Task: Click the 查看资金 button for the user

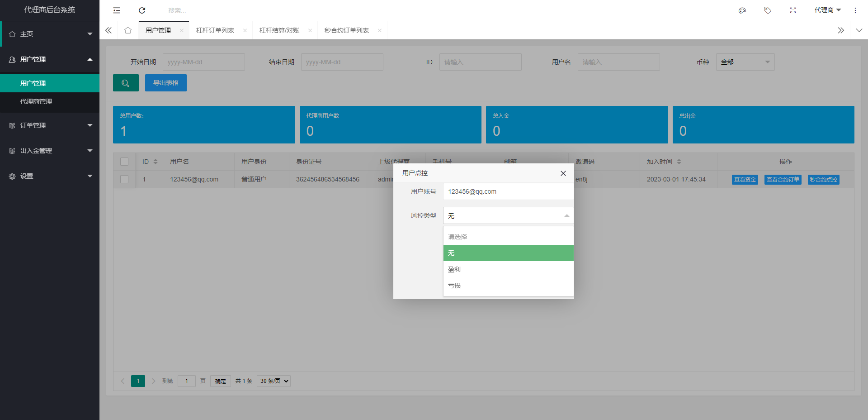Action: [745, 180]
